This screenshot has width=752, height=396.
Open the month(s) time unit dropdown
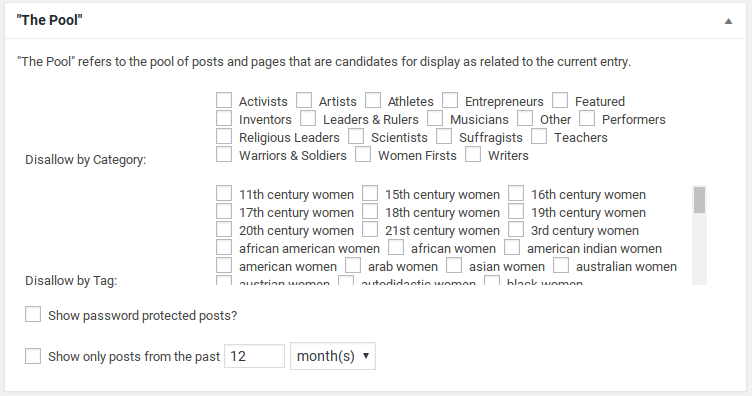pos(333,356)
